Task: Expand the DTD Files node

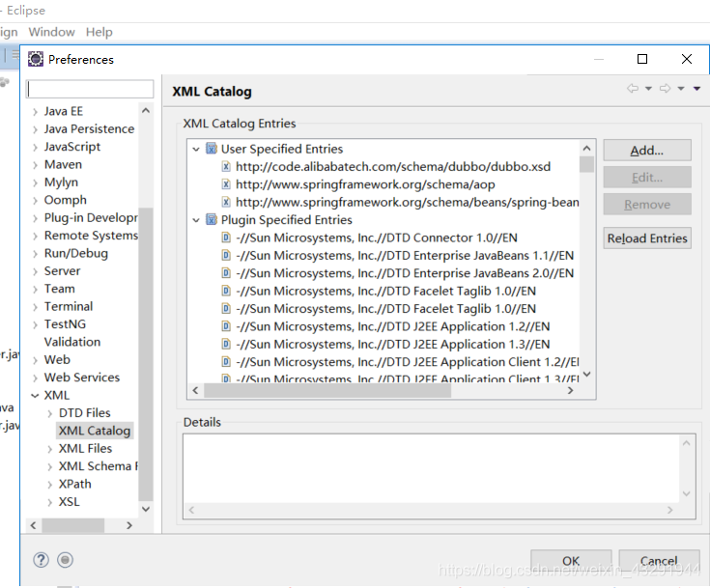Action: click(x=50, y=413)
